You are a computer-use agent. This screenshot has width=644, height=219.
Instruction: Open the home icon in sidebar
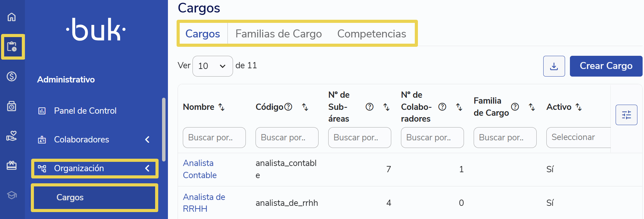click(x=12, y=17)
